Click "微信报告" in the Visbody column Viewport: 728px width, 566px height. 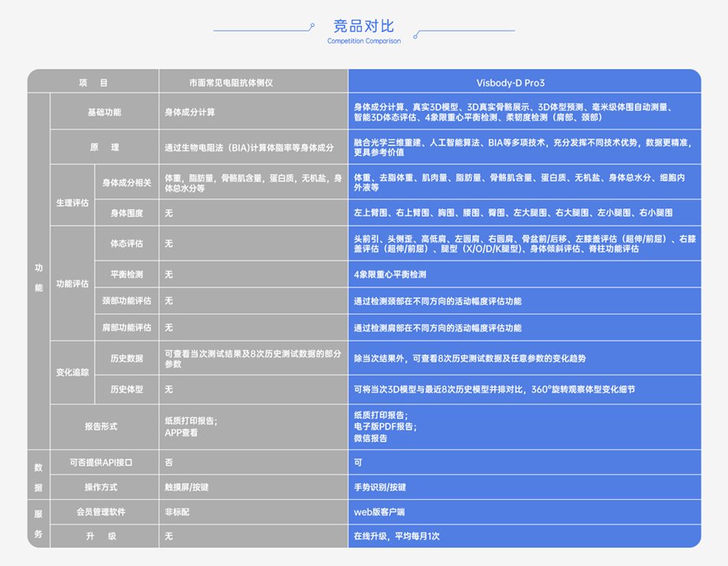(370, 438)
